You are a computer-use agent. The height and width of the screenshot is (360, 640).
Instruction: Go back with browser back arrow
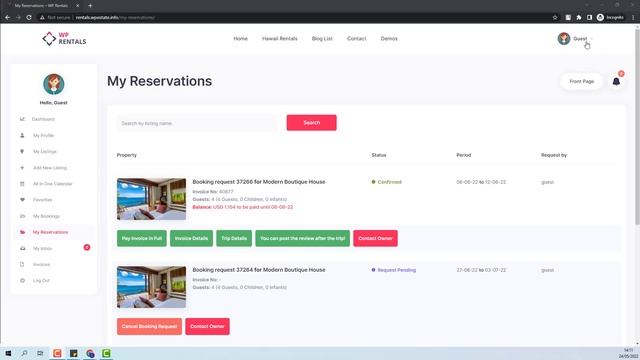(x=7, y=18)
